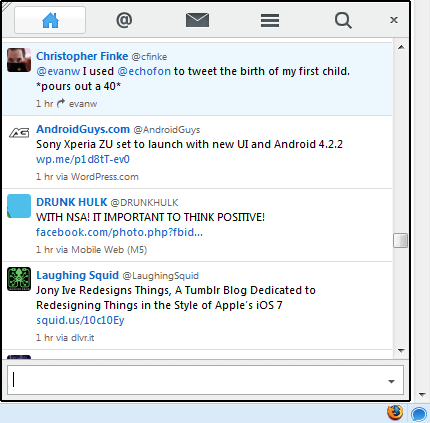Close the Echofon panel with X
This screenshot has width=430, height=423.
click(x=394, y=20)
